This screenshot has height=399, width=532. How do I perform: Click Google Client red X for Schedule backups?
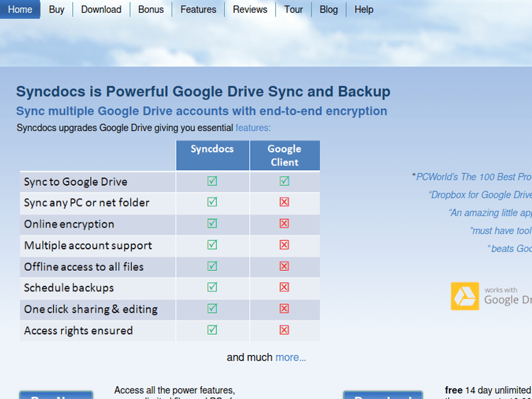pyautogui.click(x=284, y=287)
